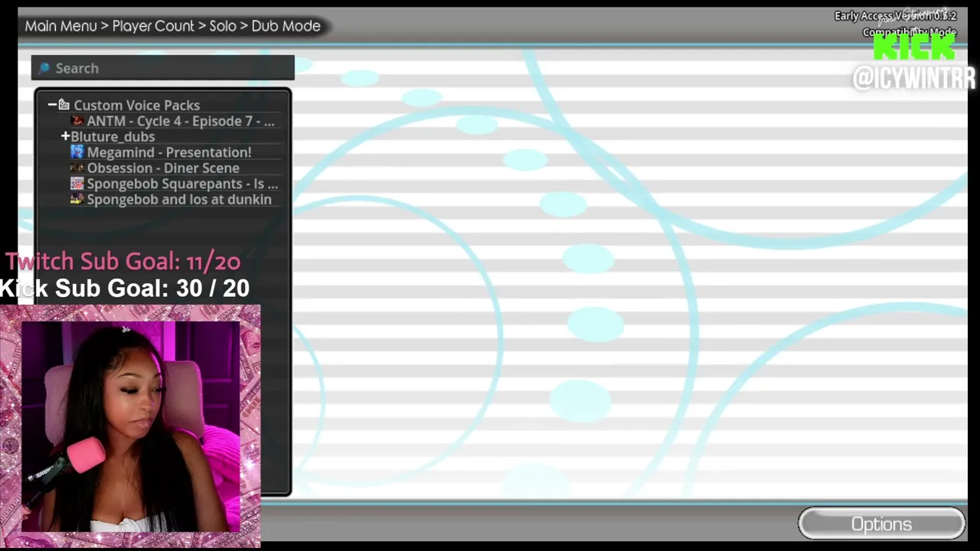Viewport: 980px width, 551px height.
Task: Select 'Megamind - Presentation!' voice pack
Action: pos(169,152)
